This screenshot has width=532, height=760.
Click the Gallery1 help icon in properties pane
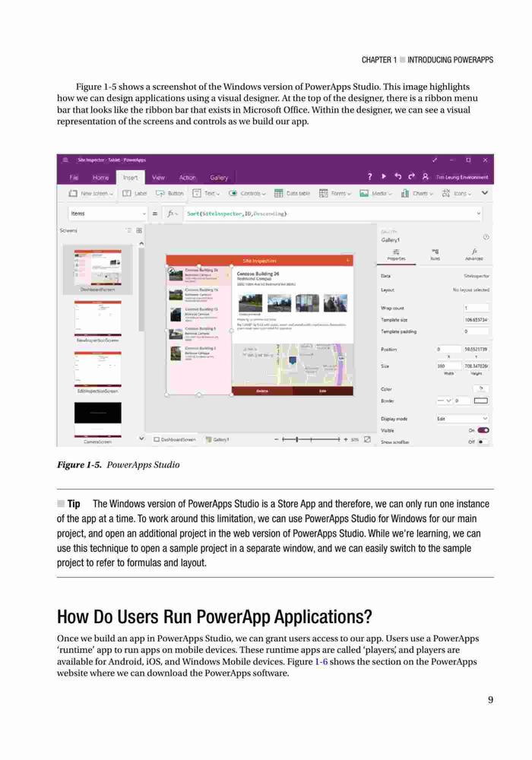coord(486,237)
